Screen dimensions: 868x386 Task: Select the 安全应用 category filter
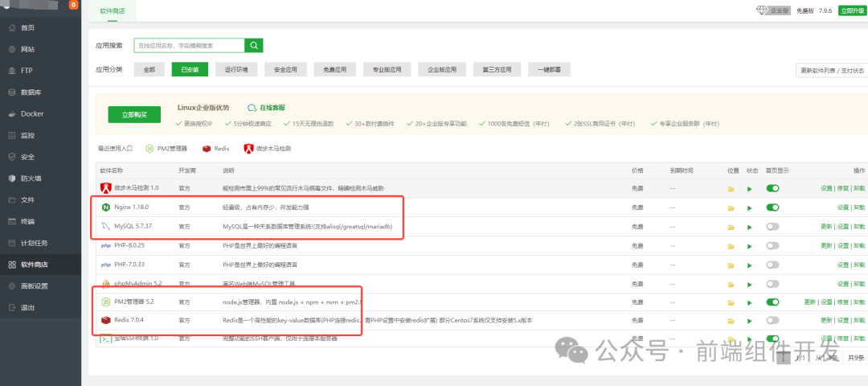click(x=285, y=69)
